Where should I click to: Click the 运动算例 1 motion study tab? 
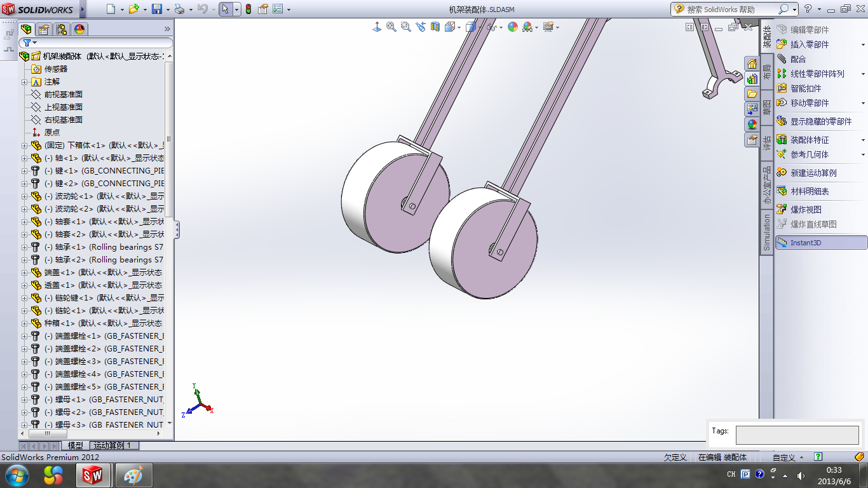point(112,445)
